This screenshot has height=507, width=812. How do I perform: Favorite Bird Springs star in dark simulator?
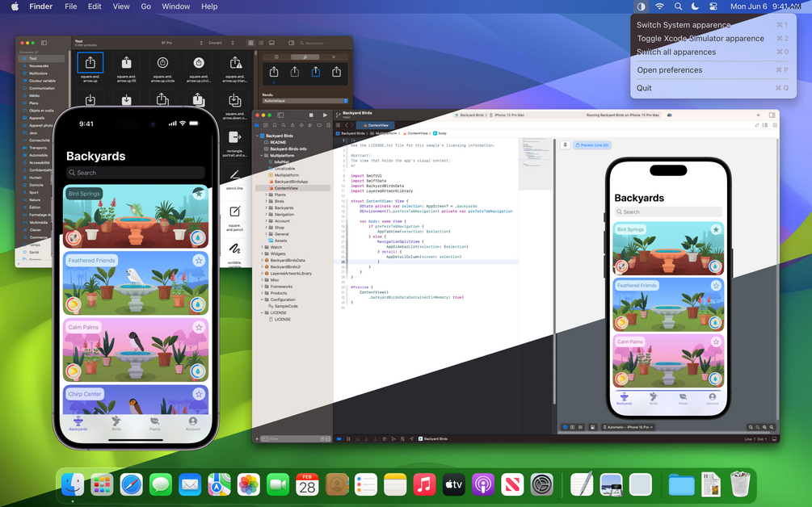coord(198,194)
